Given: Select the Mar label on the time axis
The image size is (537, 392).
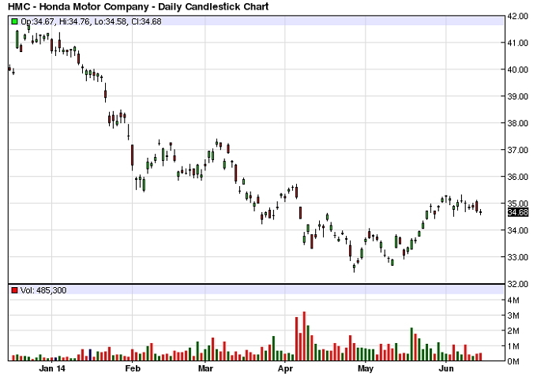Looking at the screenshot, I should pyautogui.click(x=205, y=368).
